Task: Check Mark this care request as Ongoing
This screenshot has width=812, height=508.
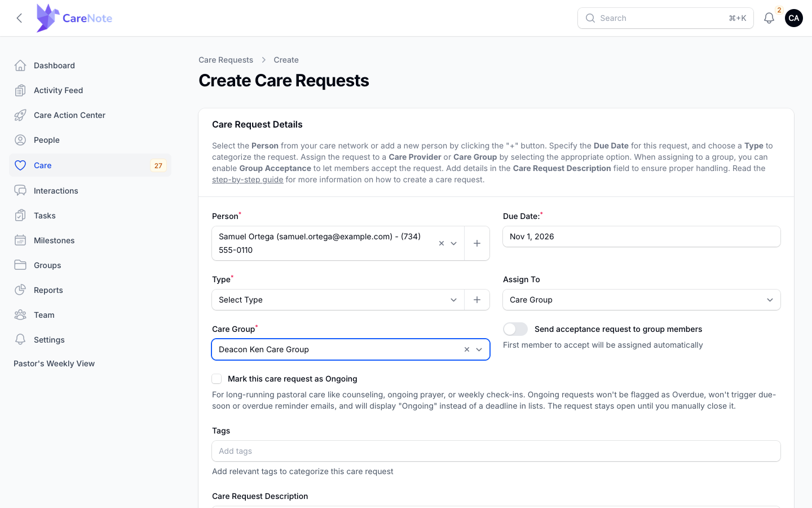Action: pyautogui.click(x=217, y=379)
